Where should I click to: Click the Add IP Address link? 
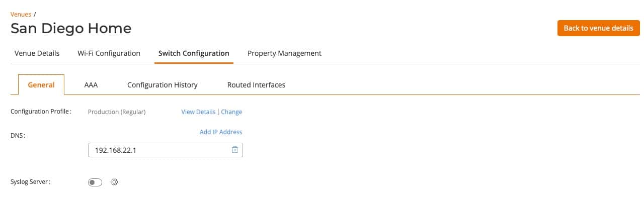pyautogui.click(x=221, y=132)
